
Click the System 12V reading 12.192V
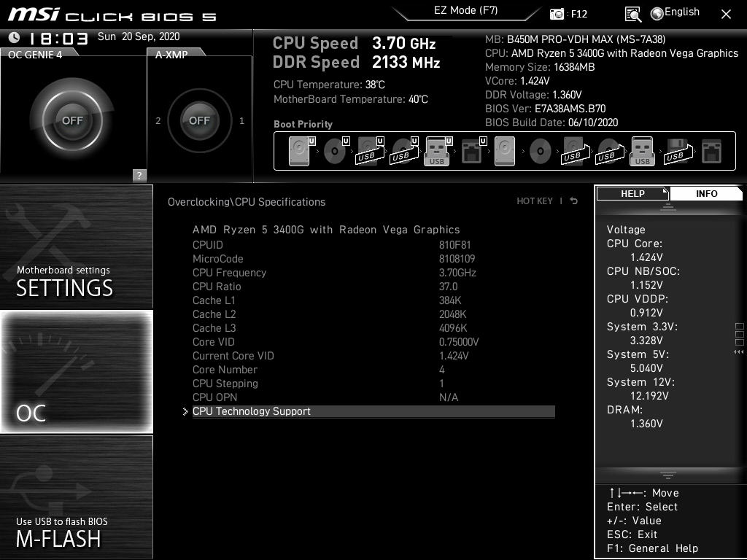(649, 396)
